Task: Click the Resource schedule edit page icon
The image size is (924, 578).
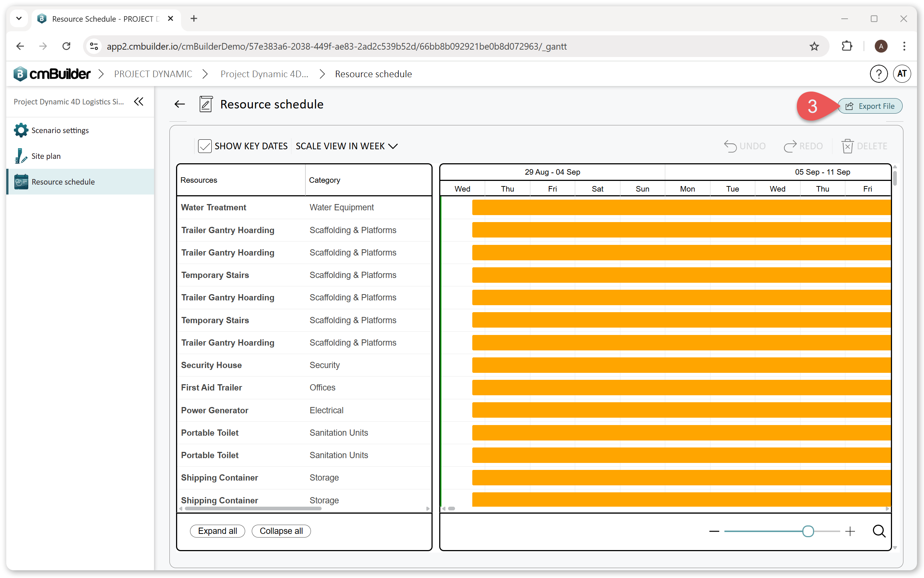Action: [205, 104]
